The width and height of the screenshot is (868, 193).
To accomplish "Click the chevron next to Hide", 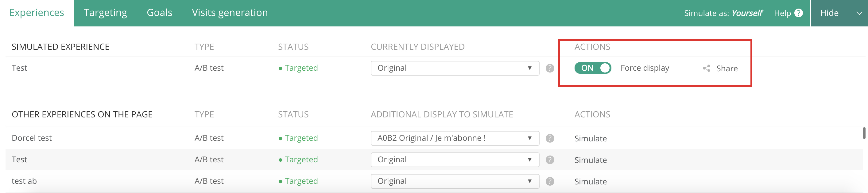I will pyautogui.click(x=859, y=13).
